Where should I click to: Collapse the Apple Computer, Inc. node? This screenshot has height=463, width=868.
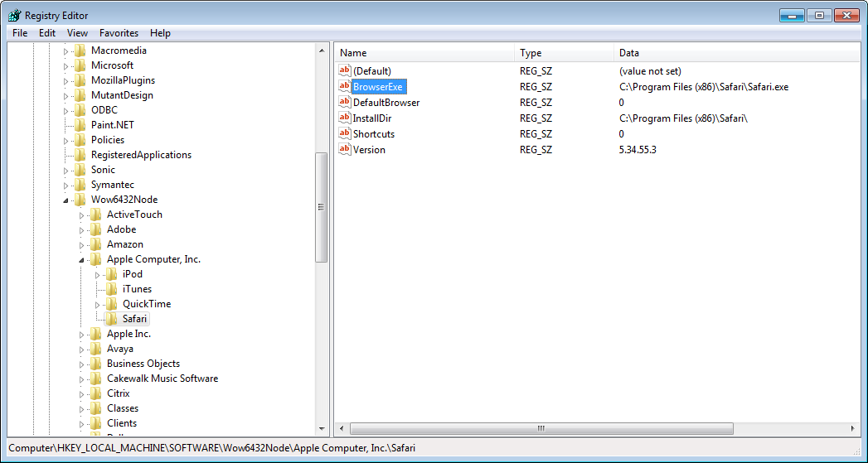point(82,259)
